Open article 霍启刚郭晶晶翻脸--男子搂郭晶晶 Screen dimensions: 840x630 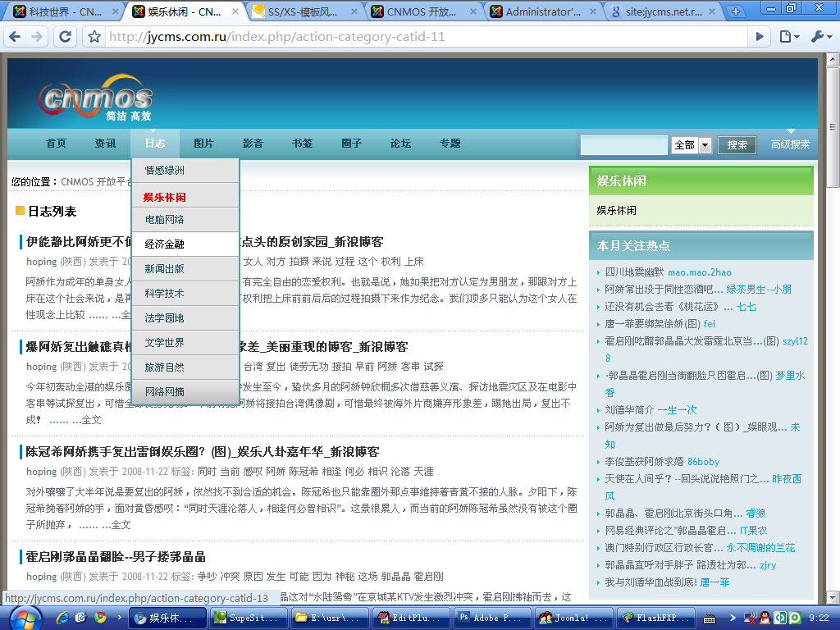pos(116,557)
